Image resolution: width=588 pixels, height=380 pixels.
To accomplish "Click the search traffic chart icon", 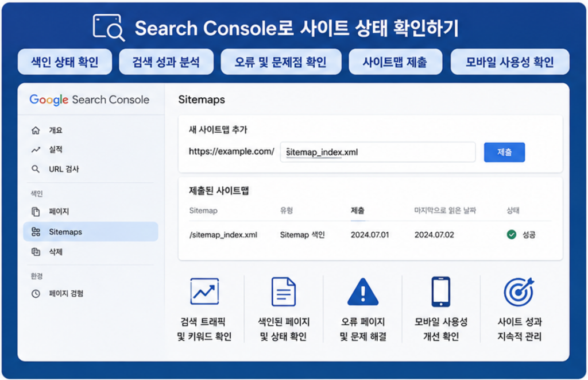I will point(204,291).
